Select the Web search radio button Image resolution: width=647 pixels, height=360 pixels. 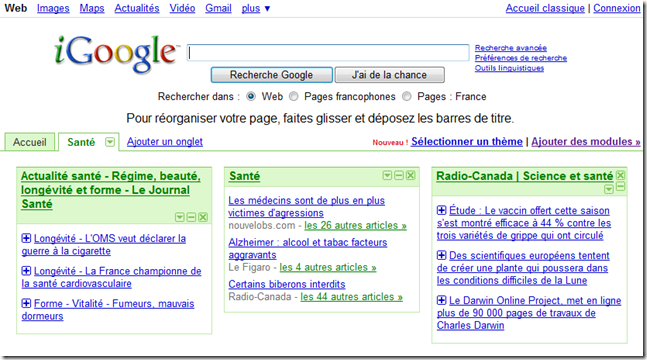click(x=250, y=96)
